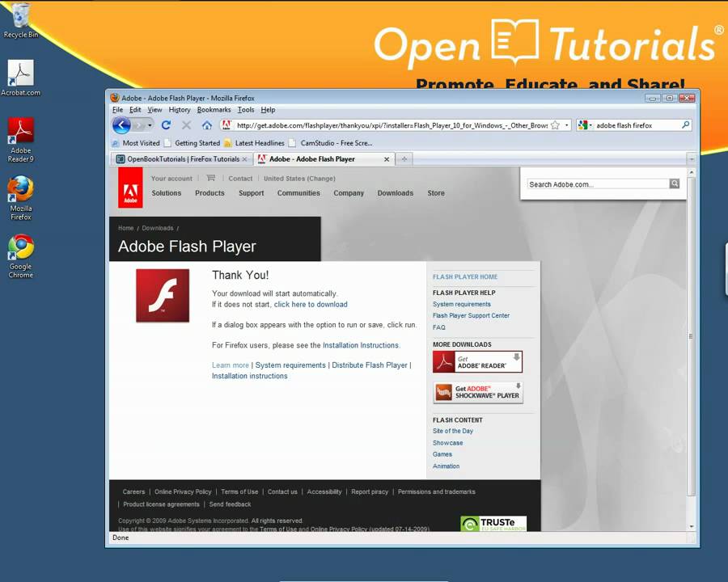Open the Downloads nav item on Adobe
Screen dimensions: 728x582
click(395, 193)
